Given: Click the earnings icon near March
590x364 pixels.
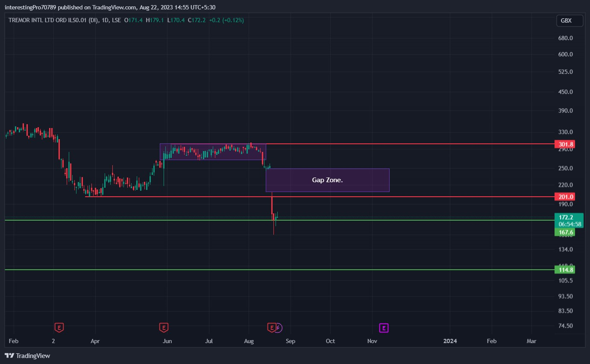Looking at the screenshot, I should 60,328.
